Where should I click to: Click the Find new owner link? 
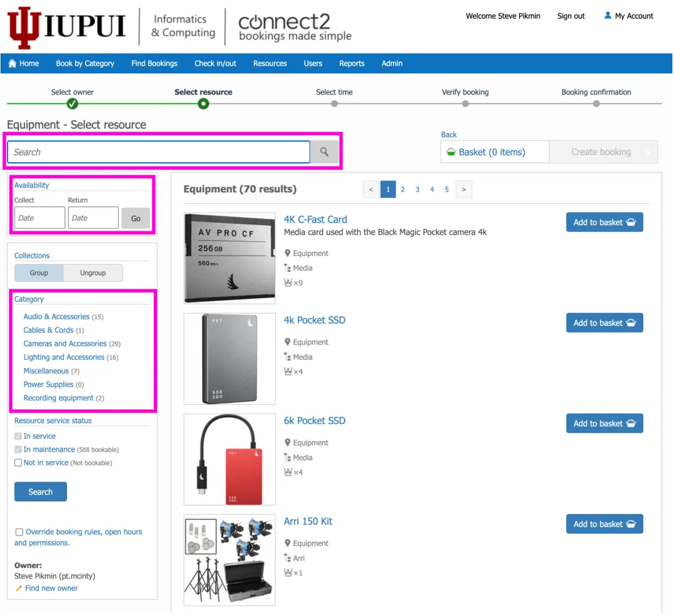click(52, 589)
